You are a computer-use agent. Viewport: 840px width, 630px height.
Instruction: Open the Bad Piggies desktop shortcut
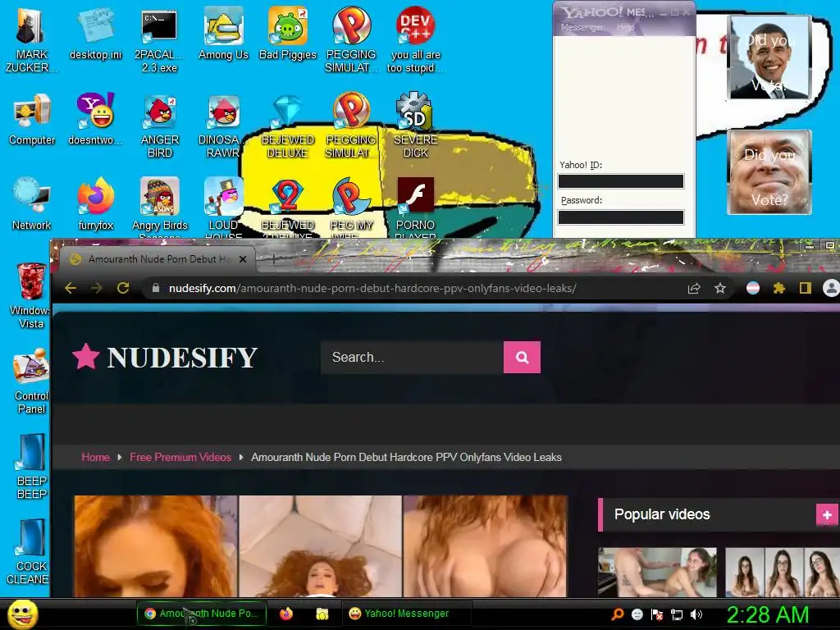pyautogui.click(x=288, y=33)
